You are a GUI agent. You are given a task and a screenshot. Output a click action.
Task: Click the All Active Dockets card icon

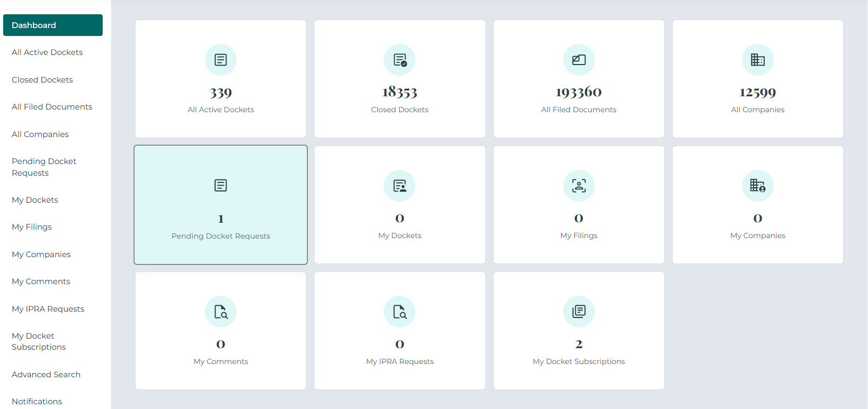pos(221,60)
